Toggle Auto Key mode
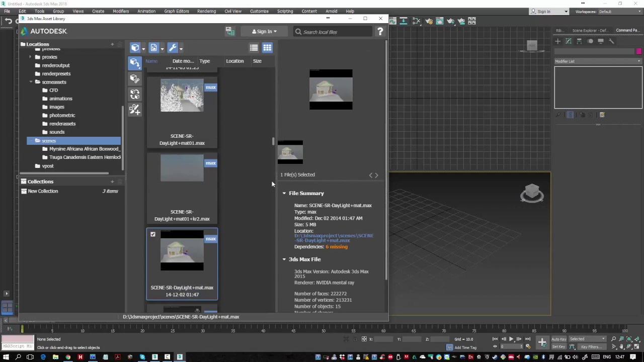 (x=559, y=339)
